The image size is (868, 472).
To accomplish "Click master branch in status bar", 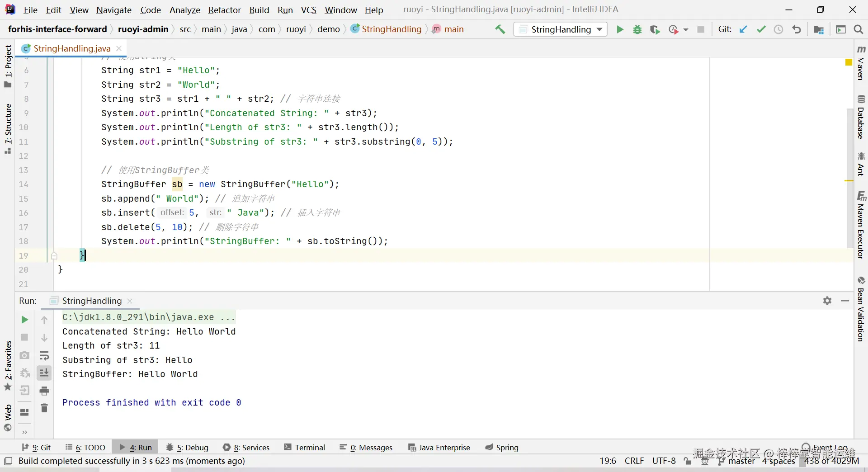I will tap(741, 461).
